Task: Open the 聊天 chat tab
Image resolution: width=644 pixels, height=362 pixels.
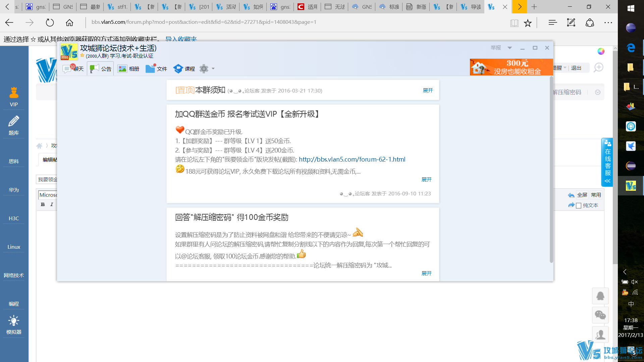Action: pyautogui.click(x=73, y=69)
